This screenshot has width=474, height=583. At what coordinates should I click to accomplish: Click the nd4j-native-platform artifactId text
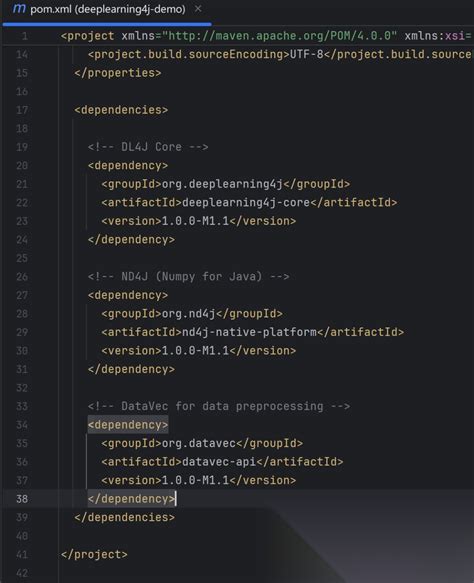click(249, 332)
